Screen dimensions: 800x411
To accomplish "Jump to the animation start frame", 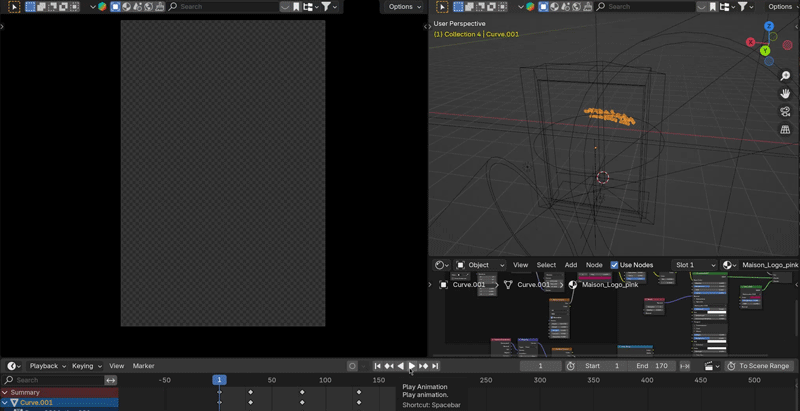I will click(378, 366).
